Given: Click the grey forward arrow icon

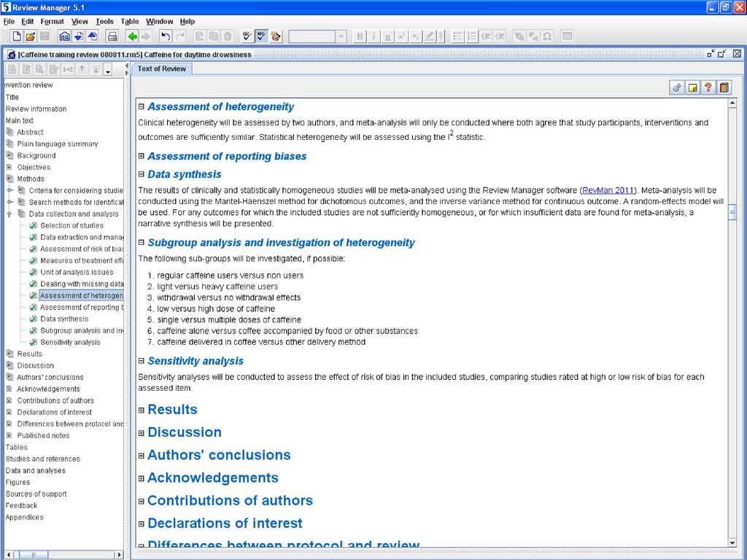Looking at the screenshot, I should click(x=146, y=36).
